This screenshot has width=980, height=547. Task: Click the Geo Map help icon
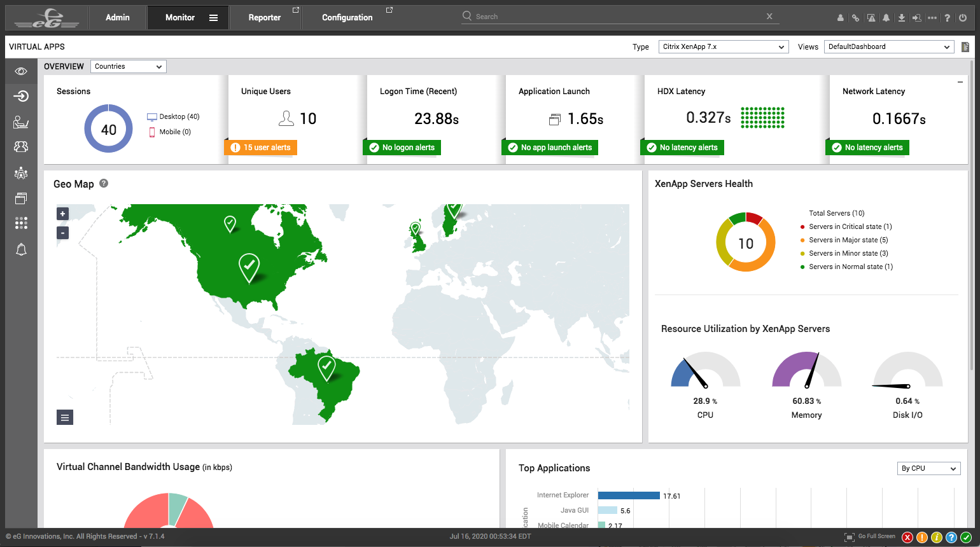pyautogui.click(x=104, y=183)
